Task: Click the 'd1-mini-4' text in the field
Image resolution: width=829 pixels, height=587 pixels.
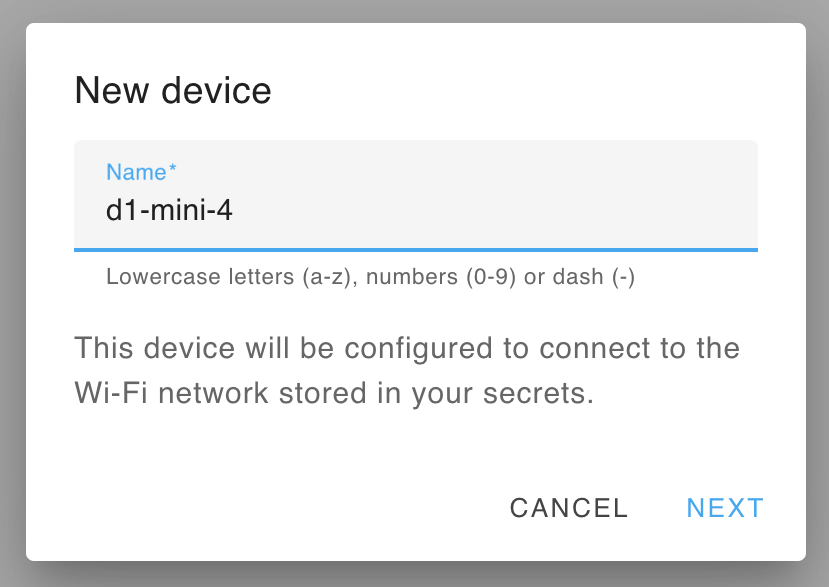Action: click(x=170, y=211)
